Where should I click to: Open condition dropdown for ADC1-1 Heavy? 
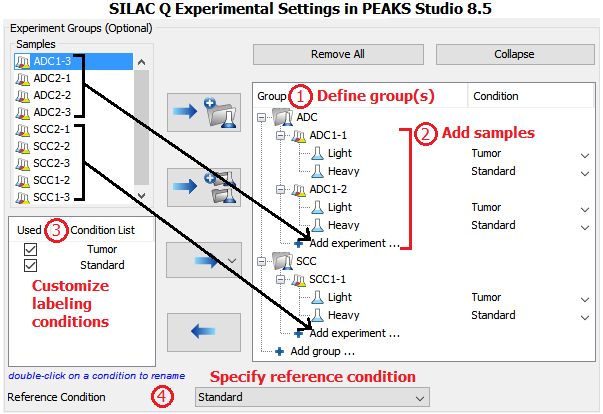(x=585, y=174)
